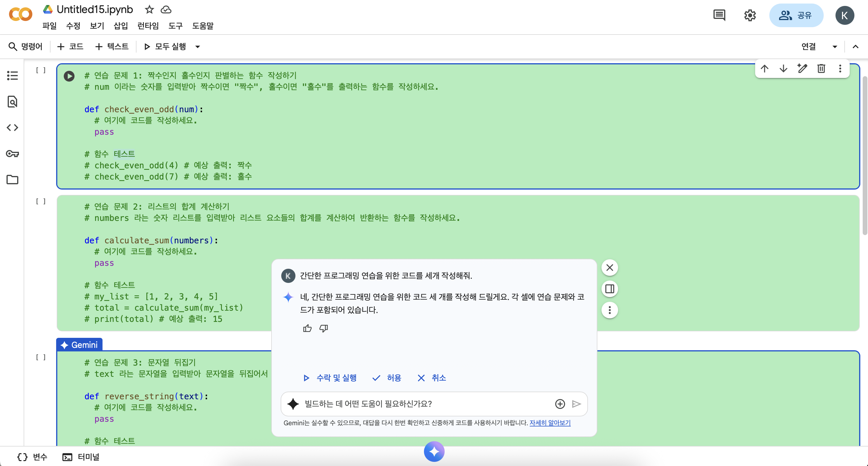The image size is (868, 466).
Task: Add a text cell with + 텍스트
Action: [x=112, y=46]
